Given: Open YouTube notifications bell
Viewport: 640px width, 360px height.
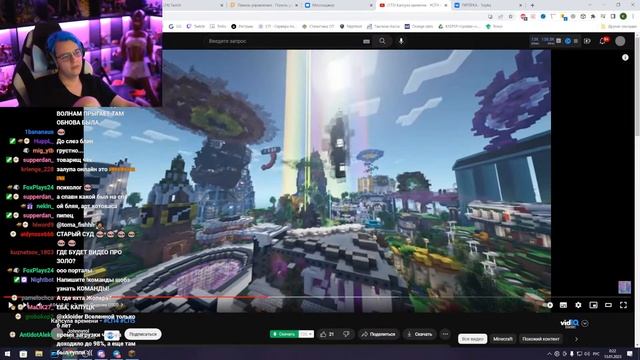Looking at the screenshot, I should coord(603,41).
